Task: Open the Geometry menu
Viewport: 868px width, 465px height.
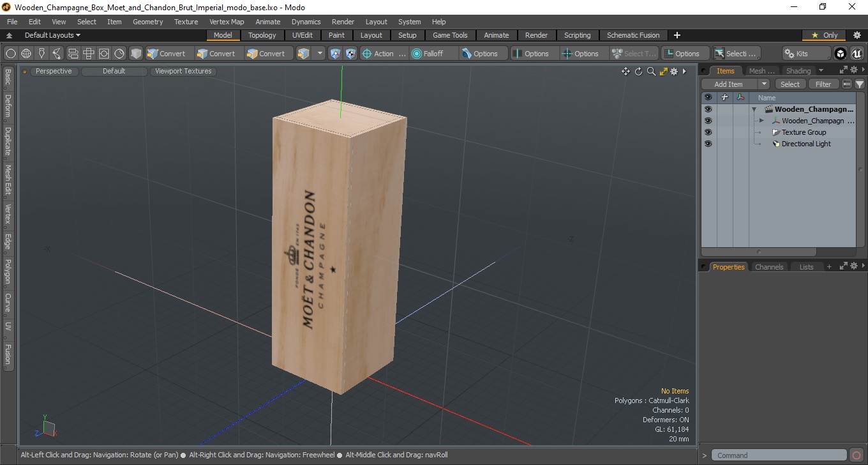Action: (147, 22)
